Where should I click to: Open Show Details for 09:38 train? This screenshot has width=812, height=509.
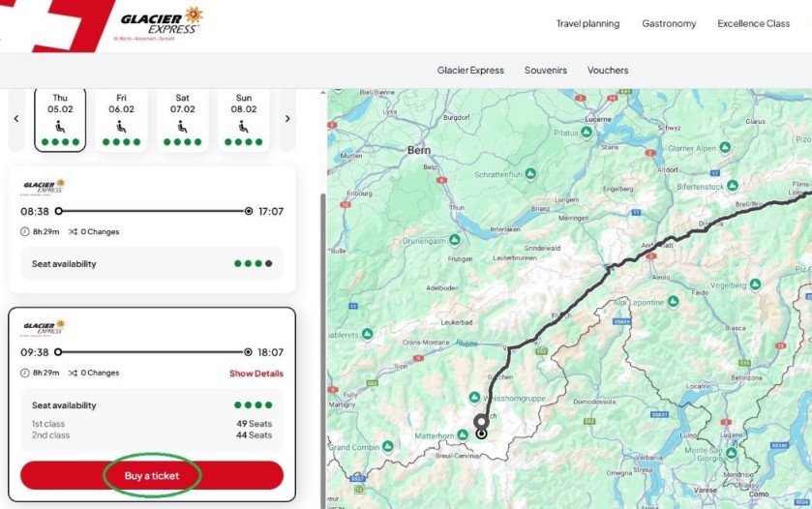tap(256, 374)
